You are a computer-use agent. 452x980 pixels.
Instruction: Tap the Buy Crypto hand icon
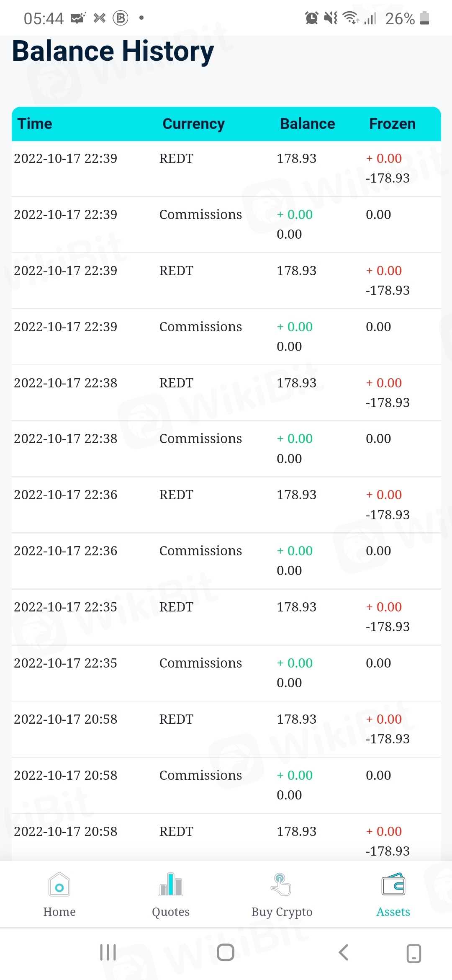pyautogui.click(x=282, y=885)
